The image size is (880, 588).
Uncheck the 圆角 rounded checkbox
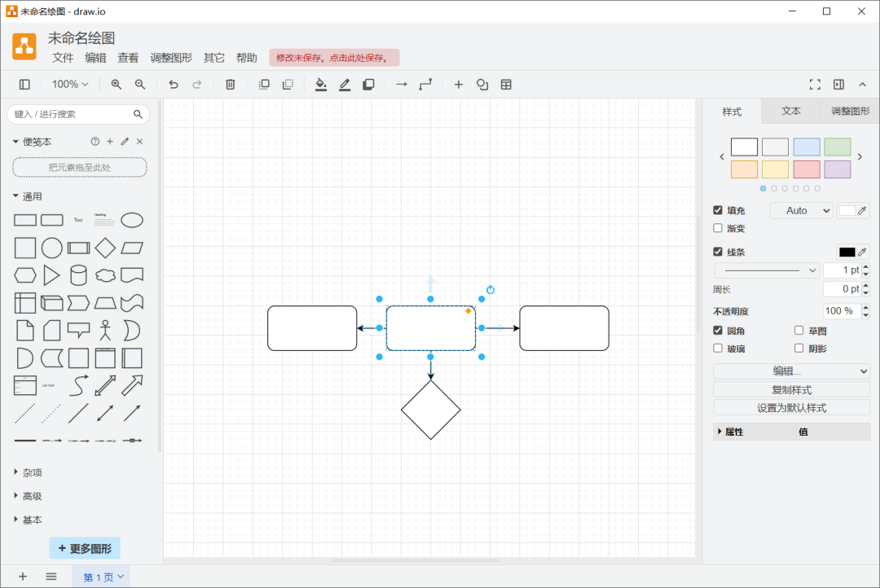pos(718,331)
